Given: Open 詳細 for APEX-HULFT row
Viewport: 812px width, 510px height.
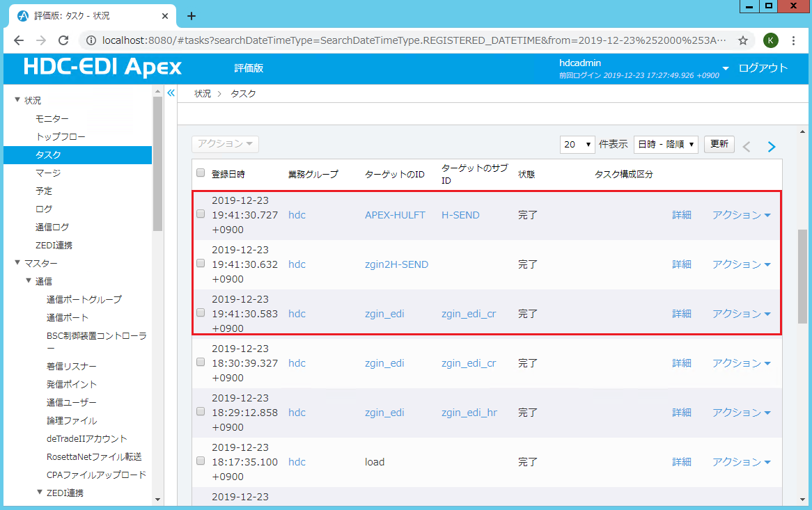Looking at the screenshot, I should pos(682,215).
